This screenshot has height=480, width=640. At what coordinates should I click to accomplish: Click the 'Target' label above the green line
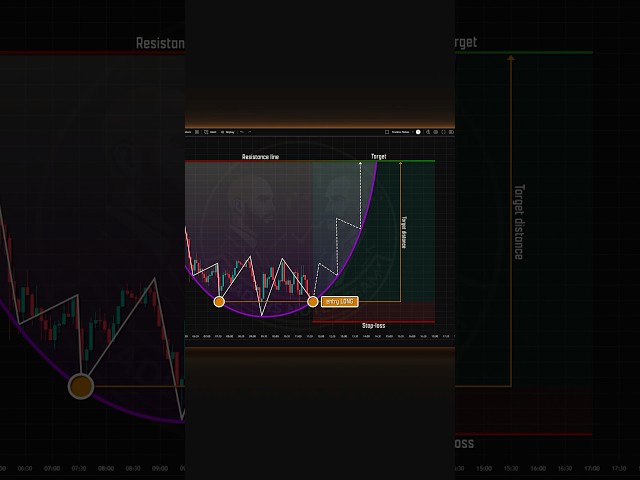378,156
